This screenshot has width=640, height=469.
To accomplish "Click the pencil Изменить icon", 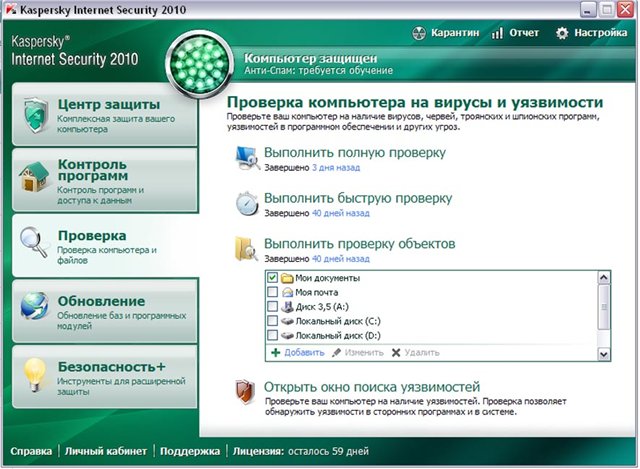I will (x=336, y=353).
